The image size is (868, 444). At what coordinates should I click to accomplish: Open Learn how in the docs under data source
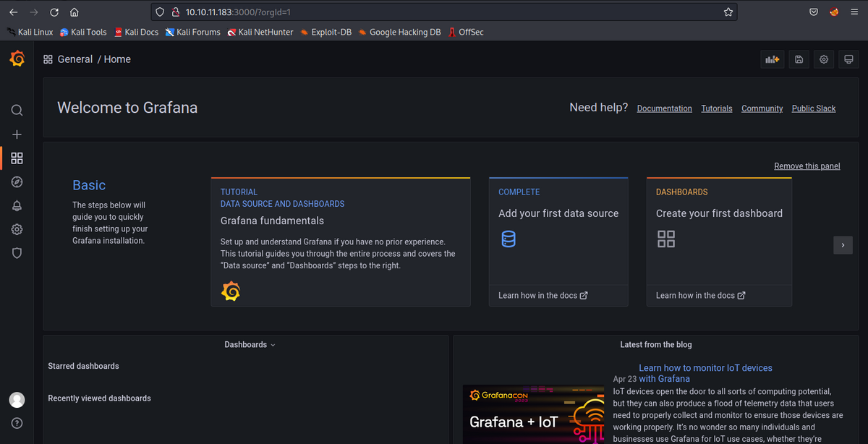[x=543, y=295]
